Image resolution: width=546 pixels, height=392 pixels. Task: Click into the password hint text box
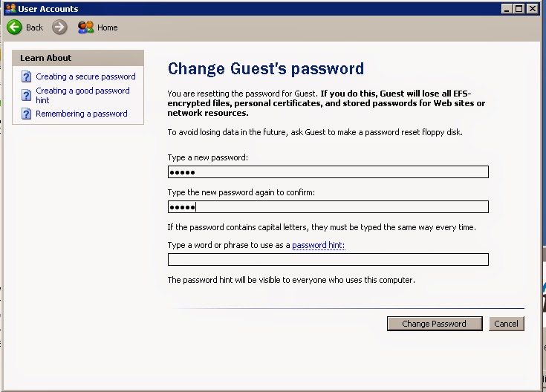point(328,259)
